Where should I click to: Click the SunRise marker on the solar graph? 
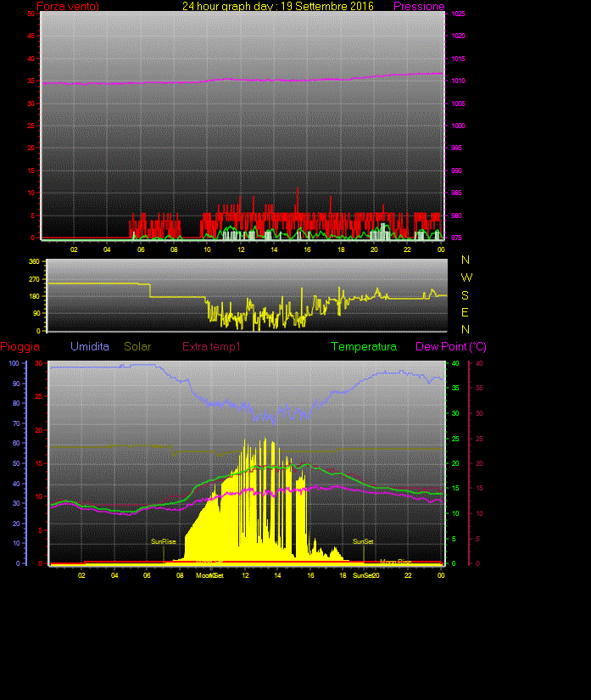[x=164, y=541]
